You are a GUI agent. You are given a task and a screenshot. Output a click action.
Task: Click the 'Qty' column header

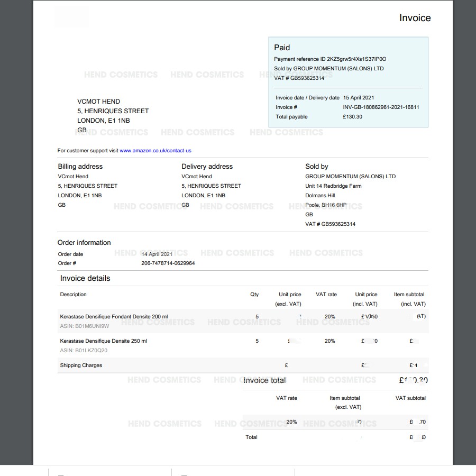[x=254, y=295]
